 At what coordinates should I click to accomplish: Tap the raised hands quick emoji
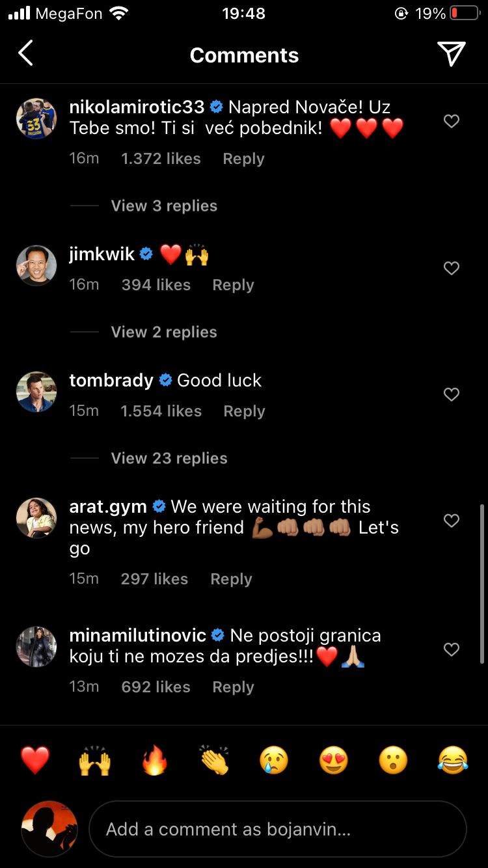pyautogui.click(x=94, y=760)
